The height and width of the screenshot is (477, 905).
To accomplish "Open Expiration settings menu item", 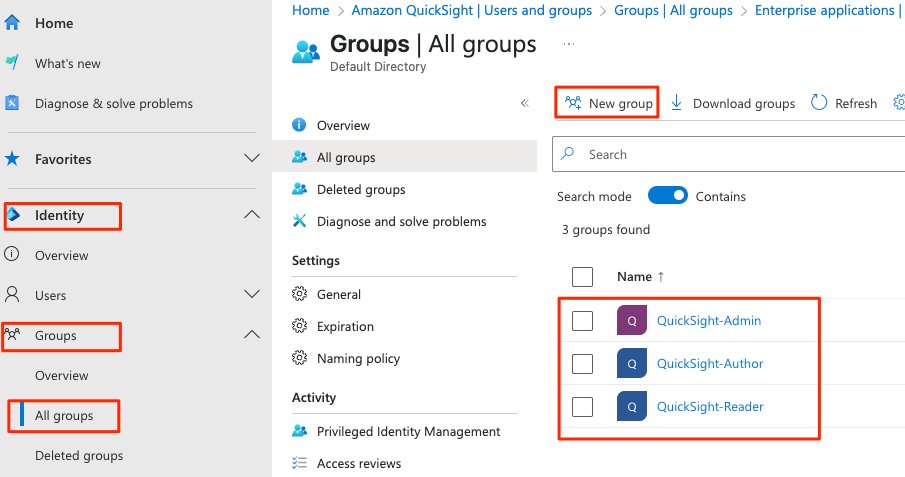I will tap(345, 326).
